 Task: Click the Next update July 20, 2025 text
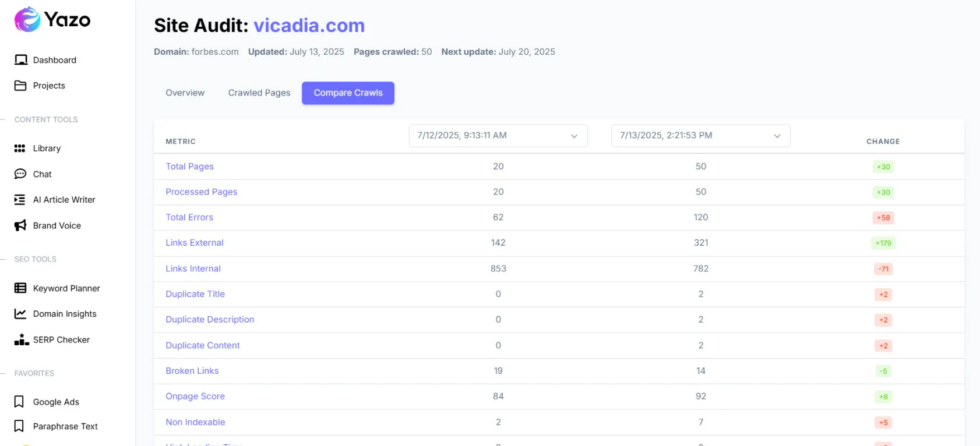tap(498, 52)
